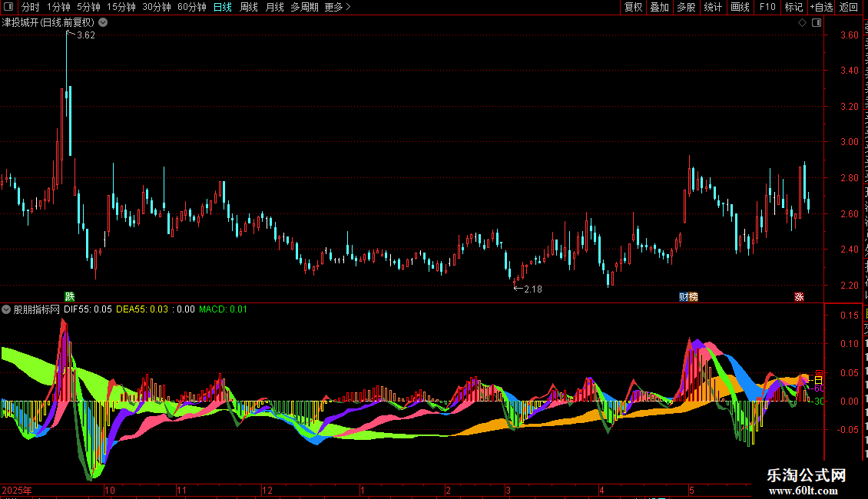Viewport: 868px width, 499px height.
Task: Click the 0.10 indicator axis label
Action: [850, 344]
